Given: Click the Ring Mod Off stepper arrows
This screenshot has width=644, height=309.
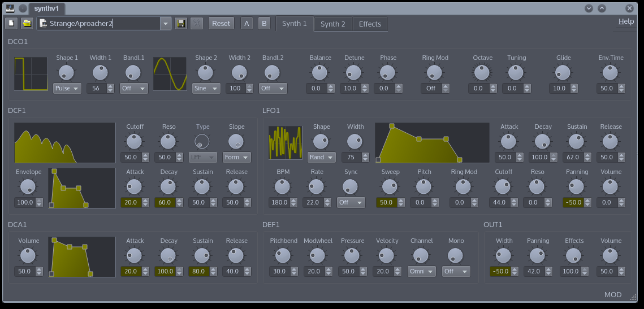Looking at the screenshot, I should click(x=445, y=88).
